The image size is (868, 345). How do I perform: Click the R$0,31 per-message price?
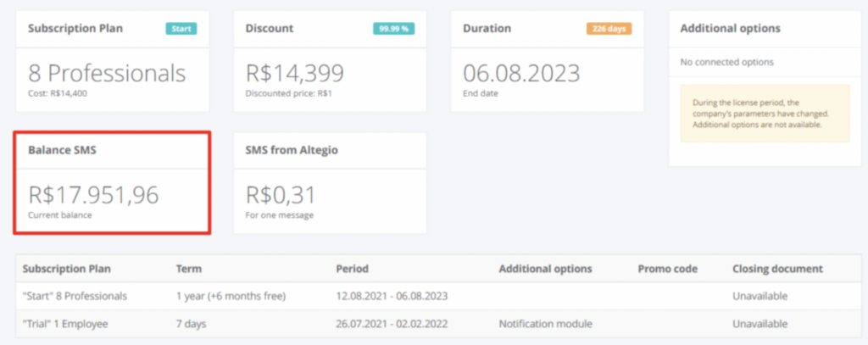(281, 195)
